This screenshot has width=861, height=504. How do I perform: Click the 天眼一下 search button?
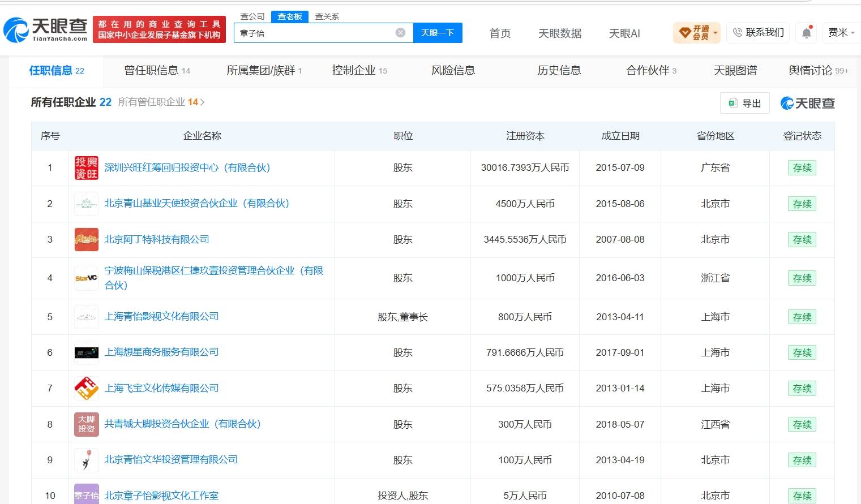(438, 33)
